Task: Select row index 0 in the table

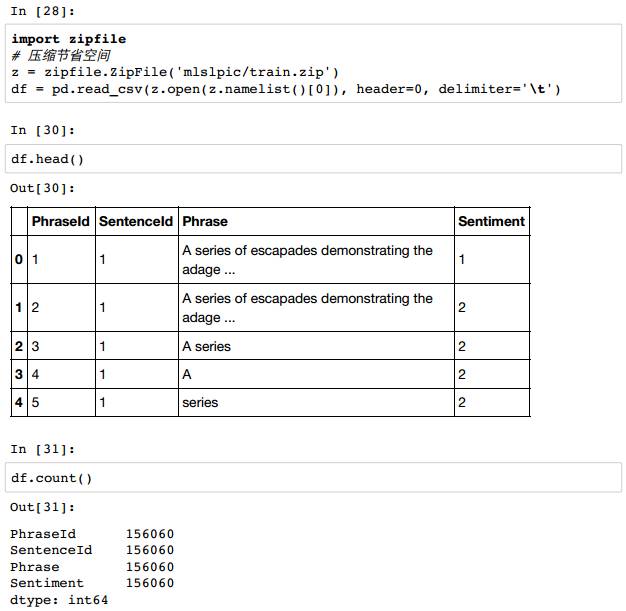Action: pyautogui.click(x=18, y=260)
